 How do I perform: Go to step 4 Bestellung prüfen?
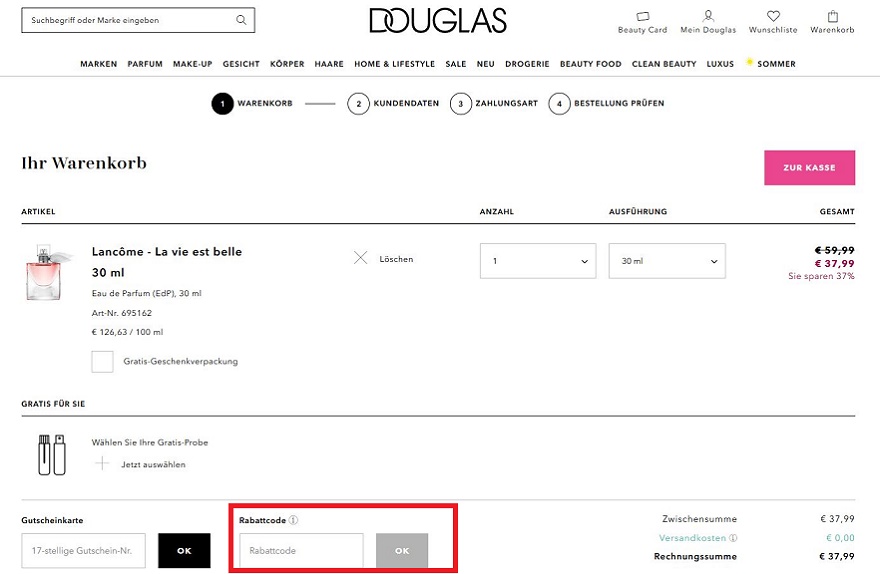[606, 103]
